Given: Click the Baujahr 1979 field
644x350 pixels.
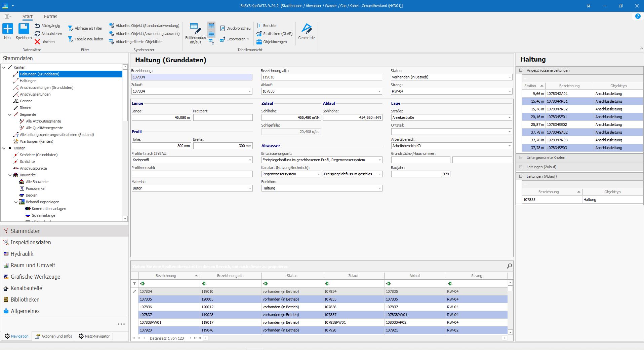Looking at the screenshot, I should tap(420, 174).
